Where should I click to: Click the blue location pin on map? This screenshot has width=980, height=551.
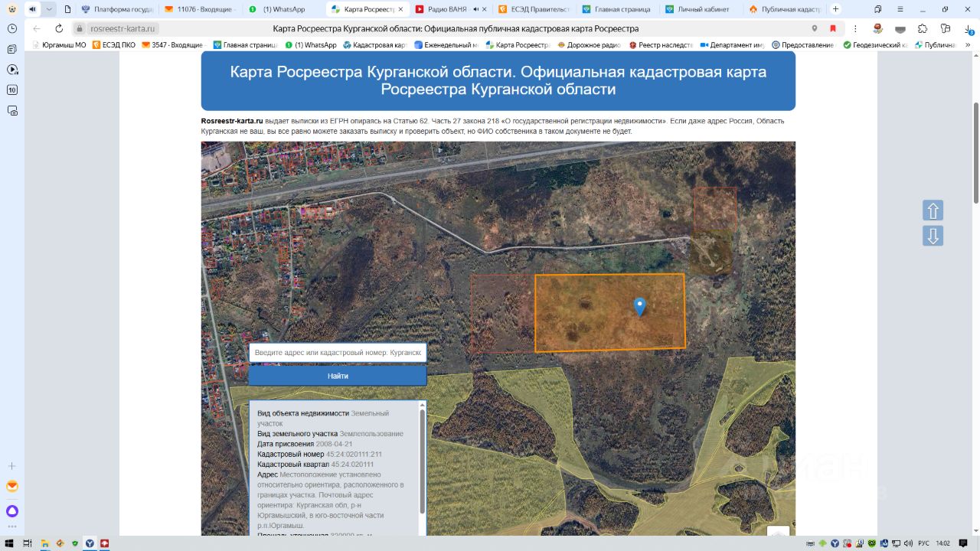640,306
